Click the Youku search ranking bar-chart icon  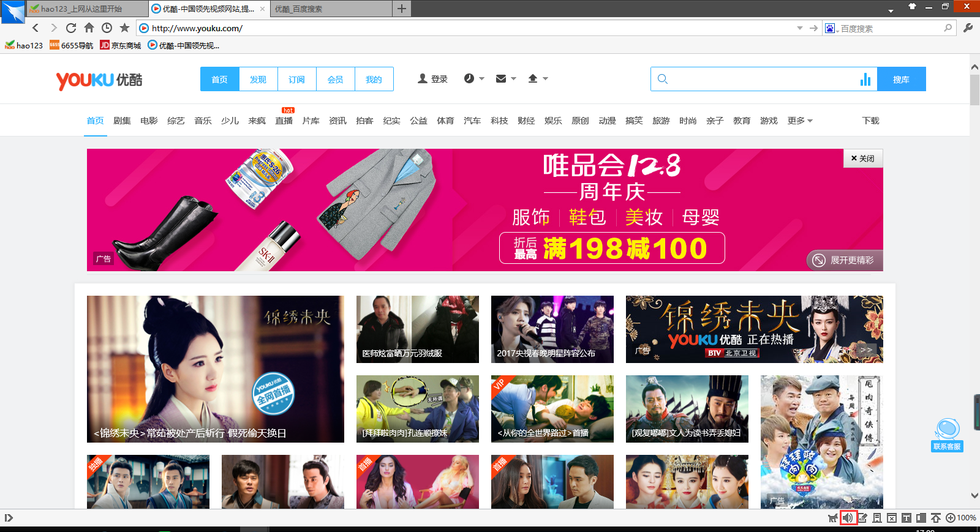coord(865,80)
